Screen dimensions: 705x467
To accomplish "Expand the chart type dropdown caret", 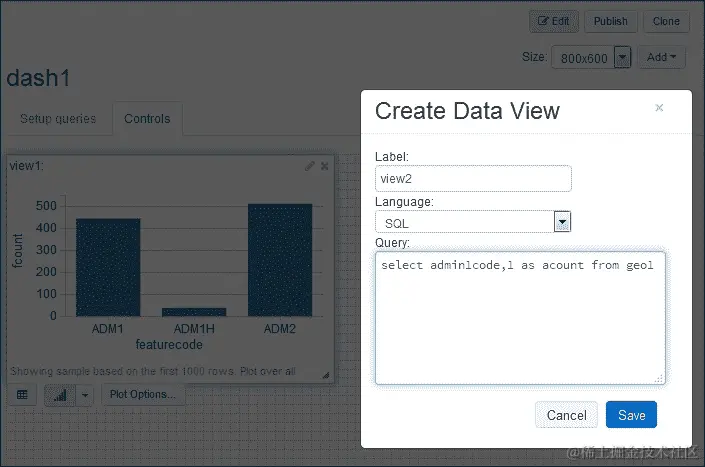I will pos(85,395).
